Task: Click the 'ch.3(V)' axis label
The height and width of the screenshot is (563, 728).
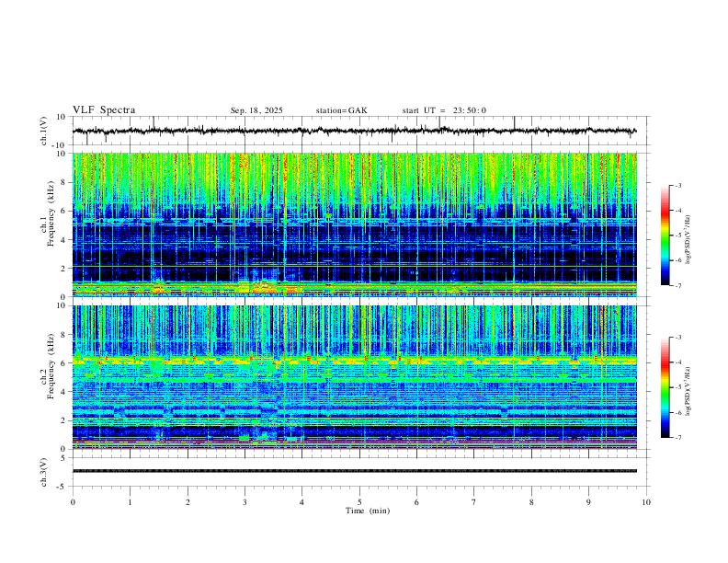Action: (x=44, y=473)
